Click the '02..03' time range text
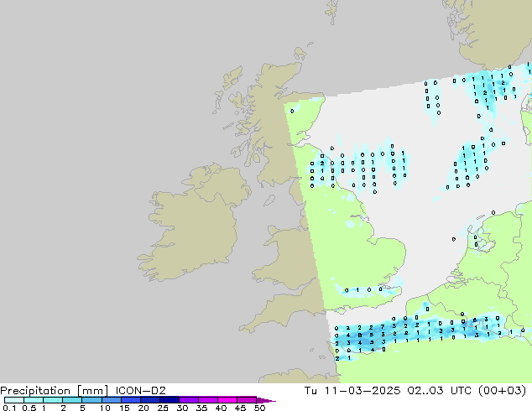 point(425,391)
